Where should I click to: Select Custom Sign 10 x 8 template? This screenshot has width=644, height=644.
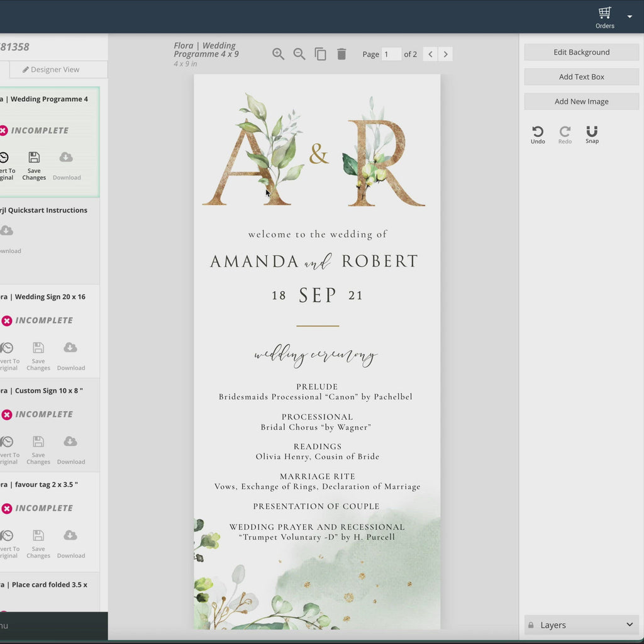(x=42, y=391)
